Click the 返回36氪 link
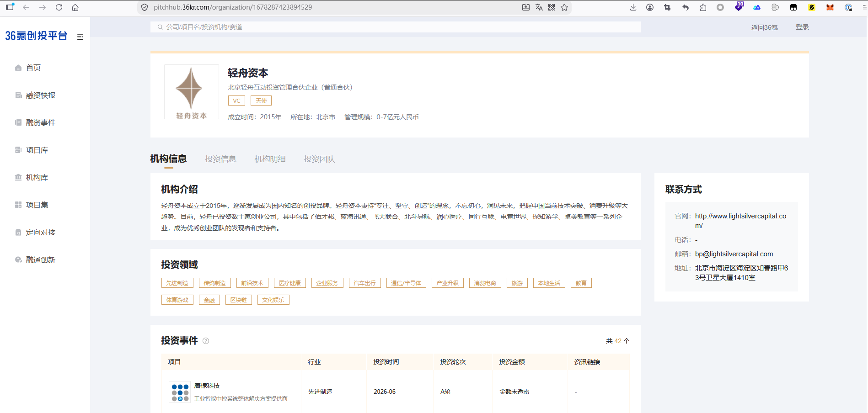Image resolution: width=868 pixels, height=413 pixels. coord(764,27)
